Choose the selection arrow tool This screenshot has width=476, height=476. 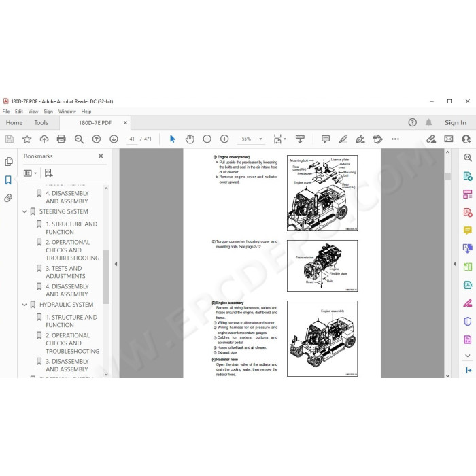click(x=173, y=139)
